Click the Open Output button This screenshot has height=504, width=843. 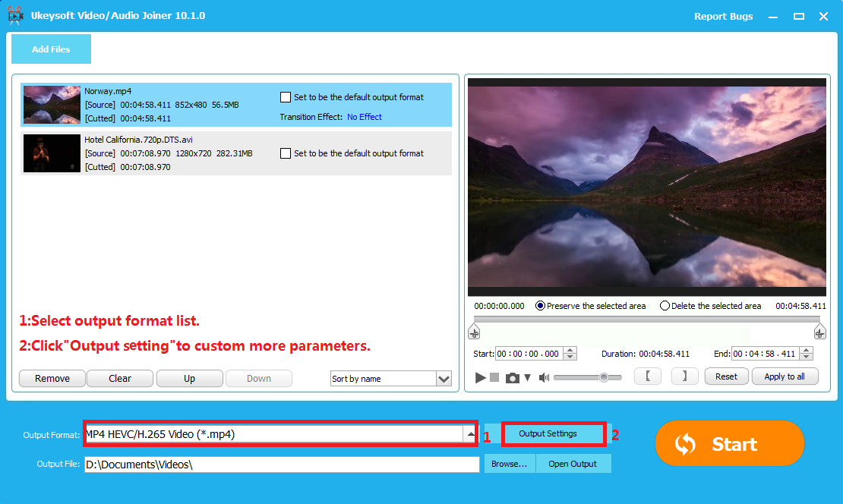[573, 464]
